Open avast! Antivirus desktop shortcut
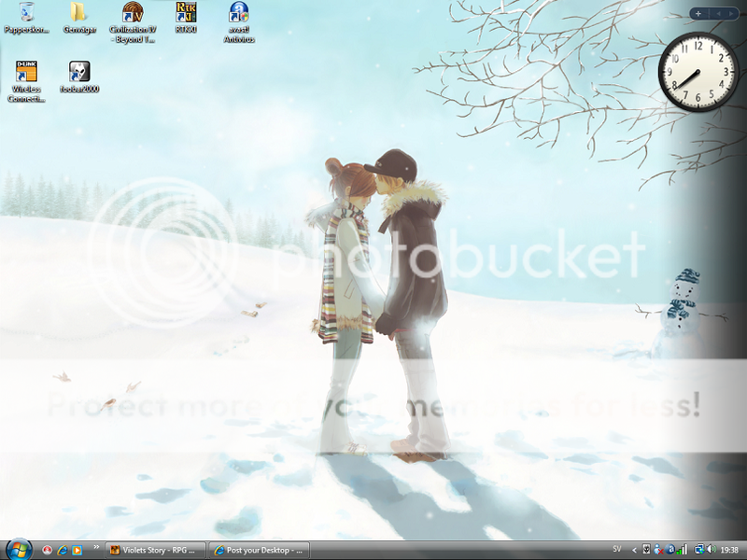The image size is (747, 560). tap(239, 13)
